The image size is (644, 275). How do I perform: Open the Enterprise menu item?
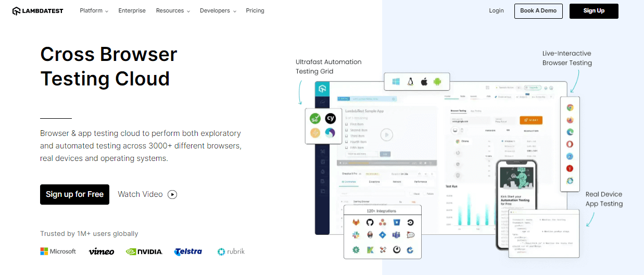pyautogui.click(x=132, y=10)
